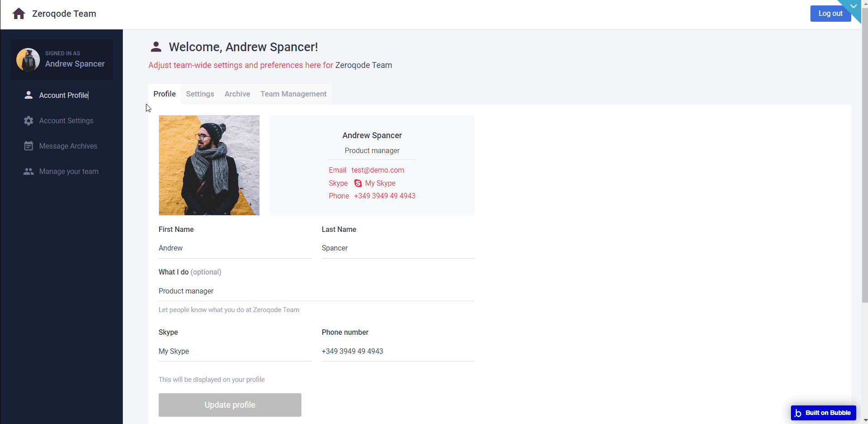Click the Account Settings gear icon
Screen dimensions: 868x424
(x=29, y=120)
